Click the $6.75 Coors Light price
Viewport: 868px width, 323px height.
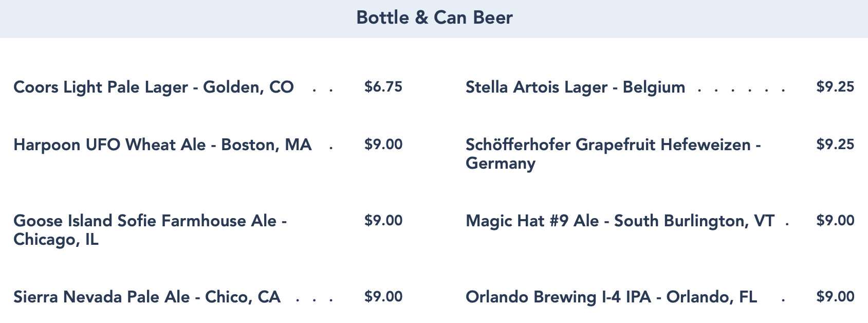pos(383,86)
